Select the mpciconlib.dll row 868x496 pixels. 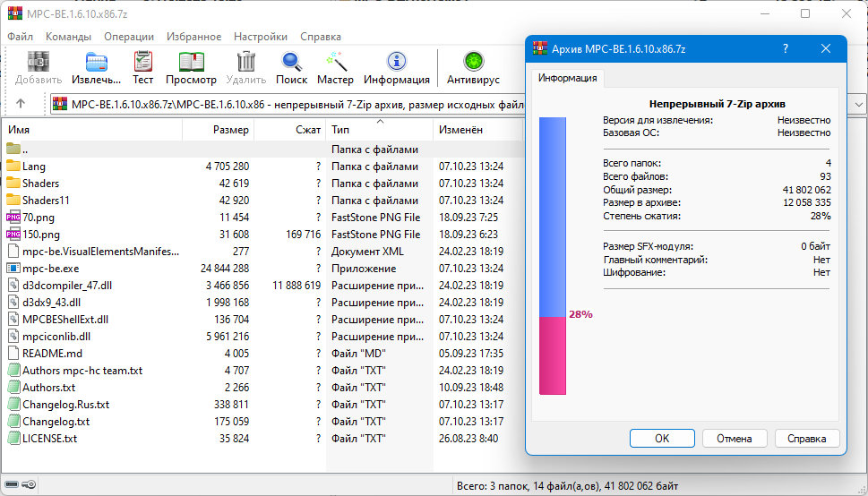pyautogui.click(x=262, y=336)
